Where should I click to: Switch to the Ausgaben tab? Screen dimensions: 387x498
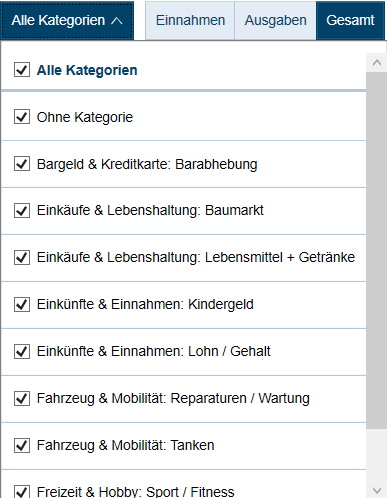click(x=275, y=20)
